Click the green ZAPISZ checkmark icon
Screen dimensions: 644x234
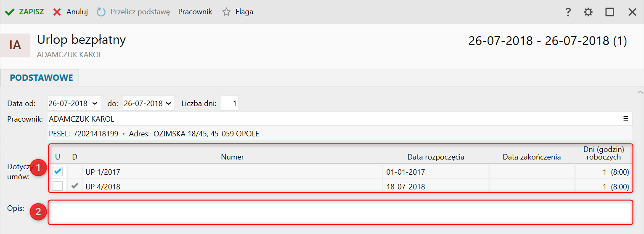tap(9, 12)
